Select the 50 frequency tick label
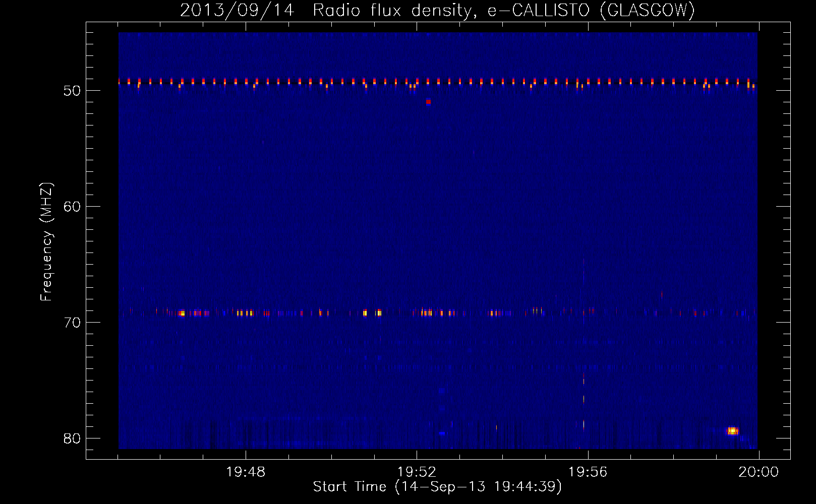 72,91
